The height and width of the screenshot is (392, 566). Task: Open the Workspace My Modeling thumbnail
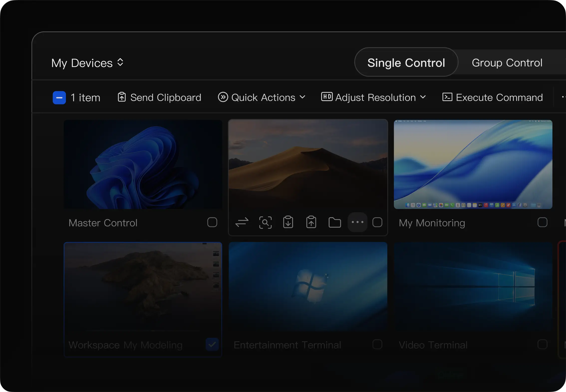[x=143, y=287]
